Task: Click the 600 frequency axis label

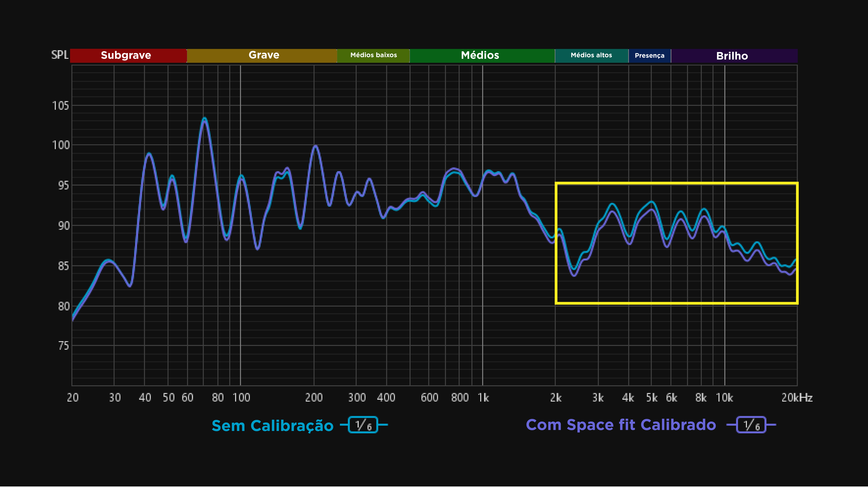Action: pyautogui.click(x=430, y=398)
